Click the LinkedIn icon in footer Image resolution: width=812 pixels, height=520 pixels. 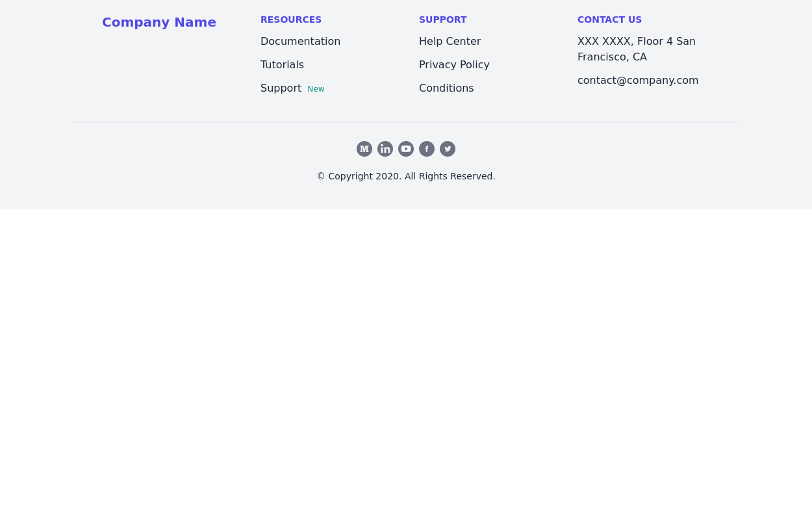pyautogui.click(x=385, y=149)
